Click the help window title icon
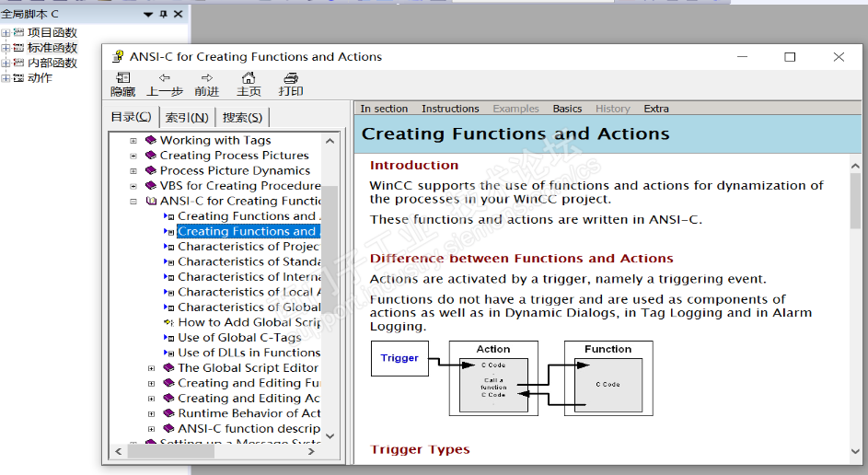This screenshot has height=475, width=868. point(117,56)
